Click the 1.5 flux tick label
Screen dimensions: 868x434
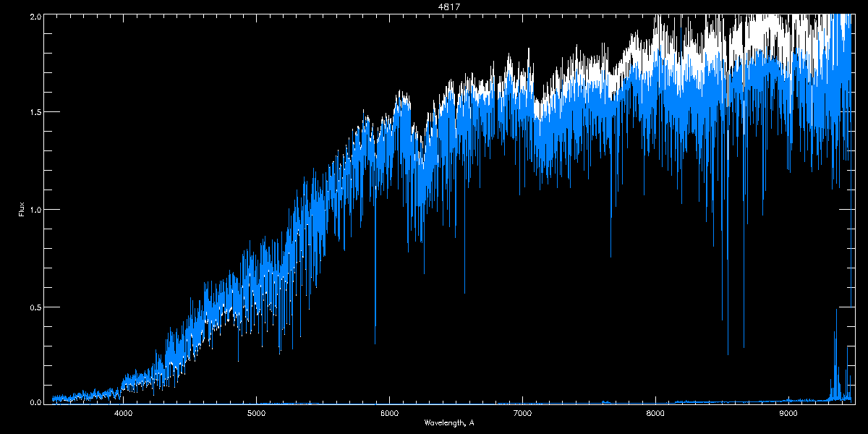click(35, 113)
